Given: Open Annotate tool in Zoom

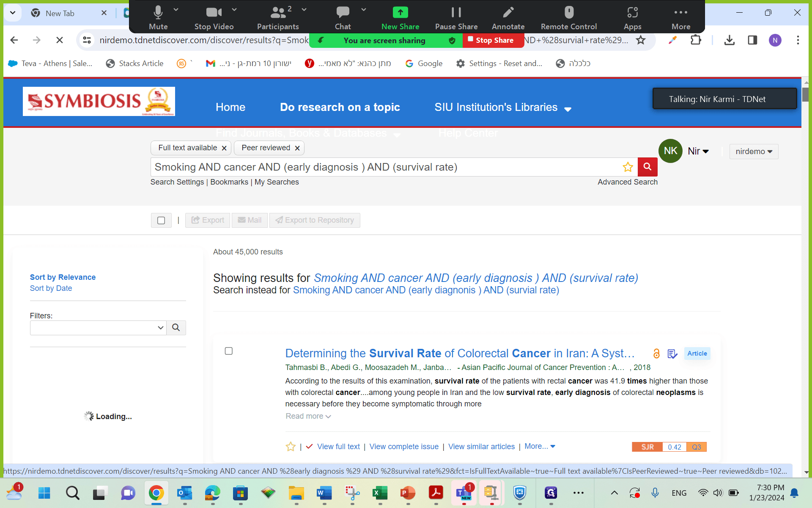Looking at the screenshot, I should click(508, 18).
